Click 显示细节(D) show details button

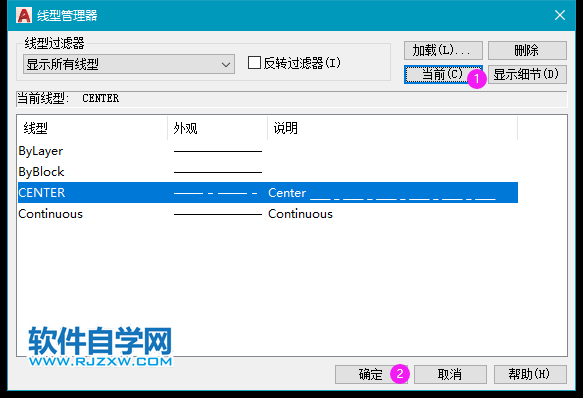pyautogui.click(x=527, y=74)
